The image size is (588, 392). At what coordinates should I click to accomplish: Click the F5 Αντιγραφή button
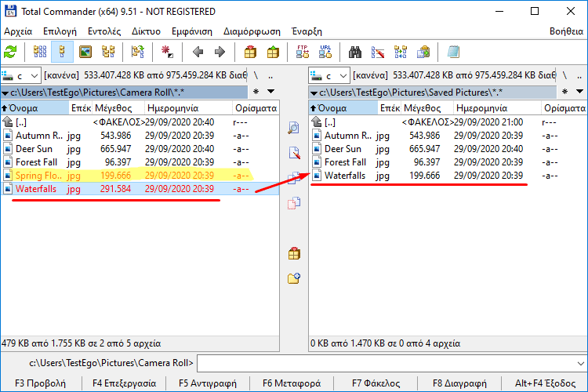pyautogui.click(x=208, y=383)
